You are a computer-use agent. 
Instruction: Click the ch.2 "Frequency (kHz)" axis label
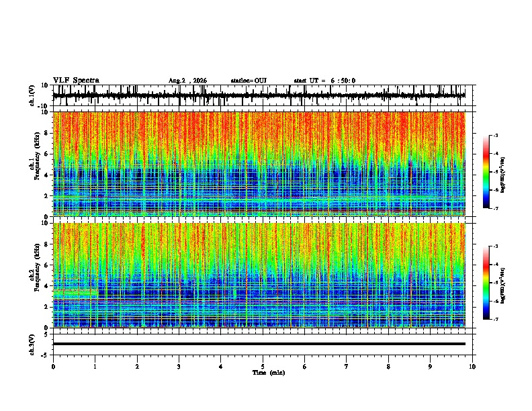(x=37, y=267)
